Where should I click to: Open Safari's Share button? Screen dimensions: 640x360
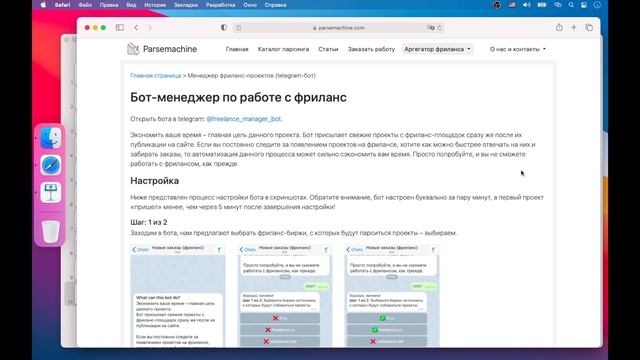pos(559,27)
